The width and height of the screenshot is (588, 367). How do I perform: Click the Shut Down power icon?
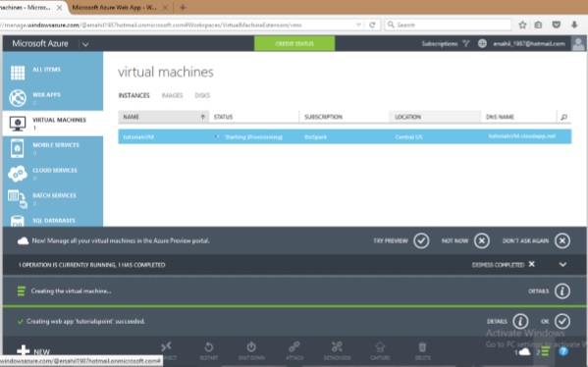point(251,346)
